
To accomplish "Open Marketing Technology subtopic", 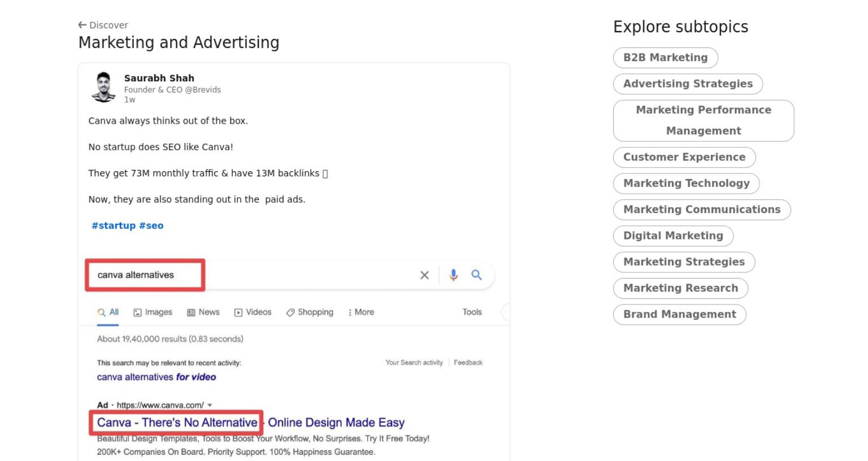I will (686, 183).
